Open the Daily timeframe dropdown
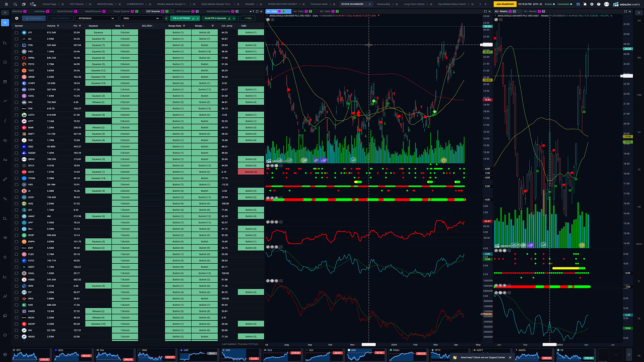The width and height of the screenshot is (644, 362). [141, 18]
